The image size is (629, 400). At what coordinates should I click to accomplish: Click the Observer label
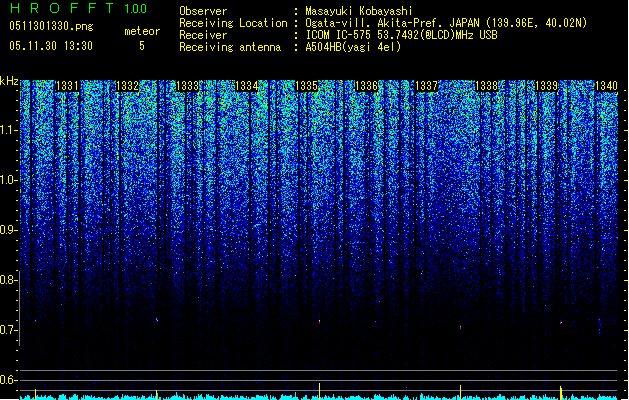(203, 11)
